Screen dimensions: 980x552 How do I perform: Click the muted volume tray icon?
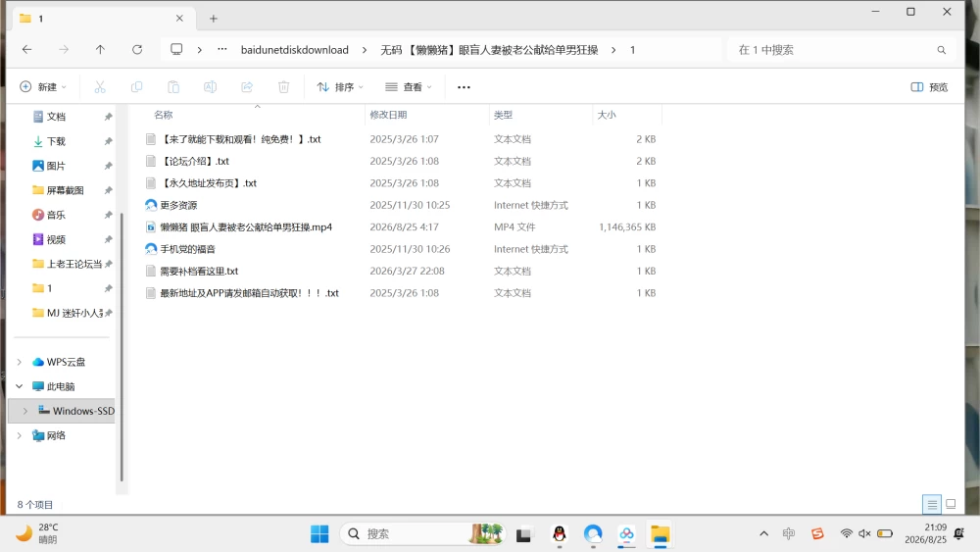coord(864,533)
